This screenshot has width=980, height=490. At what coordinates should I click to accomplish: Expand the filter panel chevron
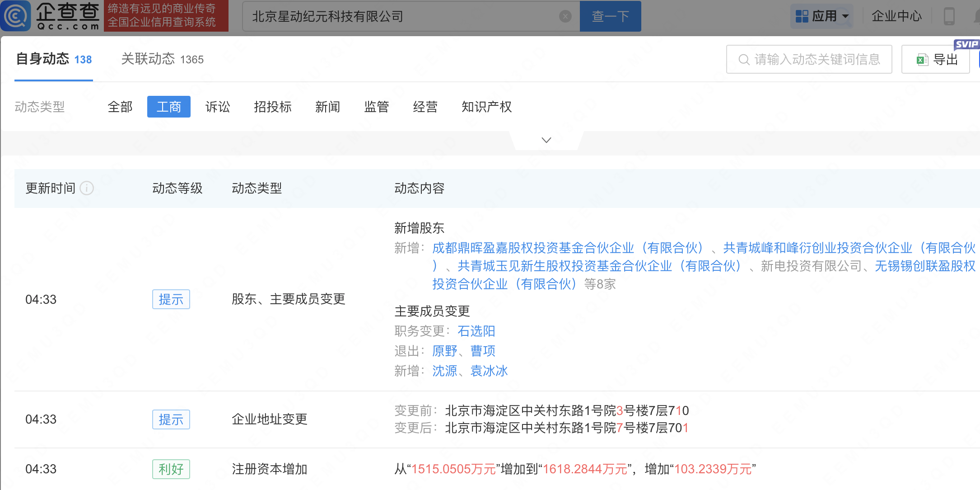pos(546,140)
